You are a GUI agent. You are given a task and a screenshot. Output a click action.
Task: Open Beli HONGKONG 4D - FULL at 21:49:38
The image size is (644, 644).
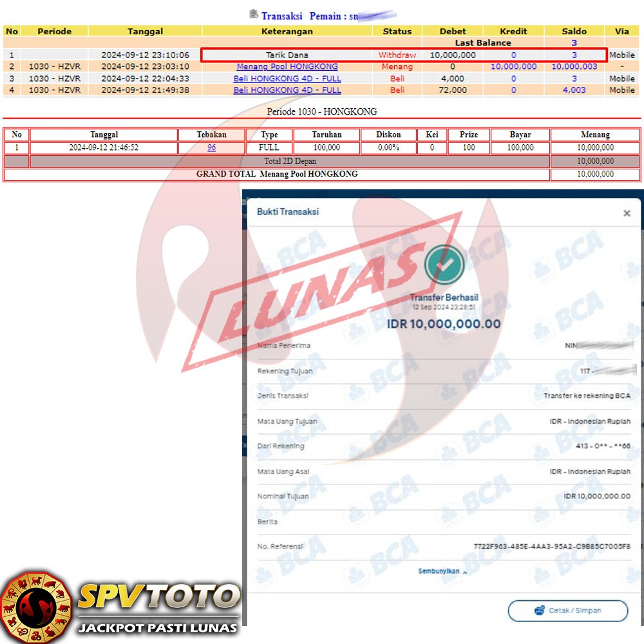coord(287,90)
